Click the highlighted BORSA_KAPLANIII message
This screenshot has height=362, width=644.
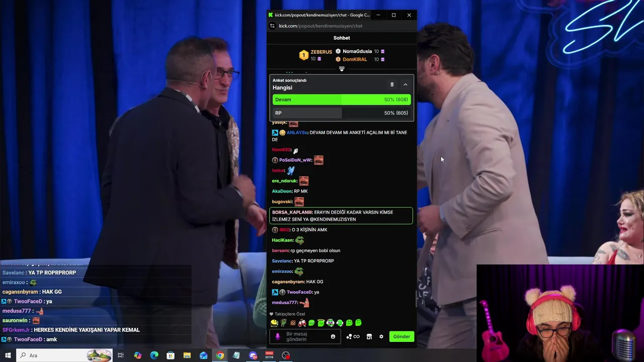(341, 216)
